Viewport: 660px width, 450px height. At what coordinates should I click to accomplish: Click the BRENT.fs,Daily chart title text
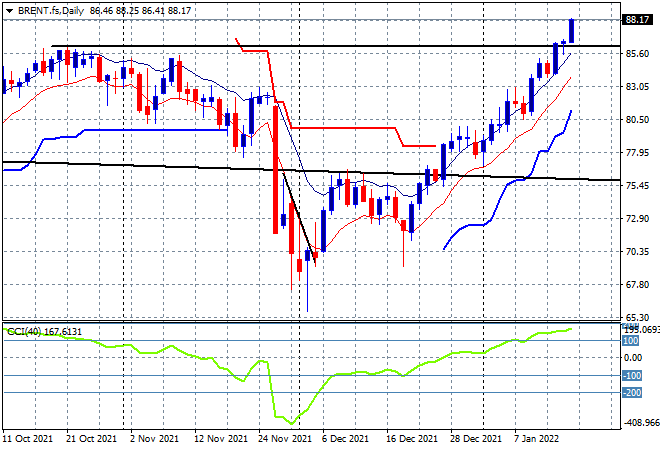tap(51, 11)
